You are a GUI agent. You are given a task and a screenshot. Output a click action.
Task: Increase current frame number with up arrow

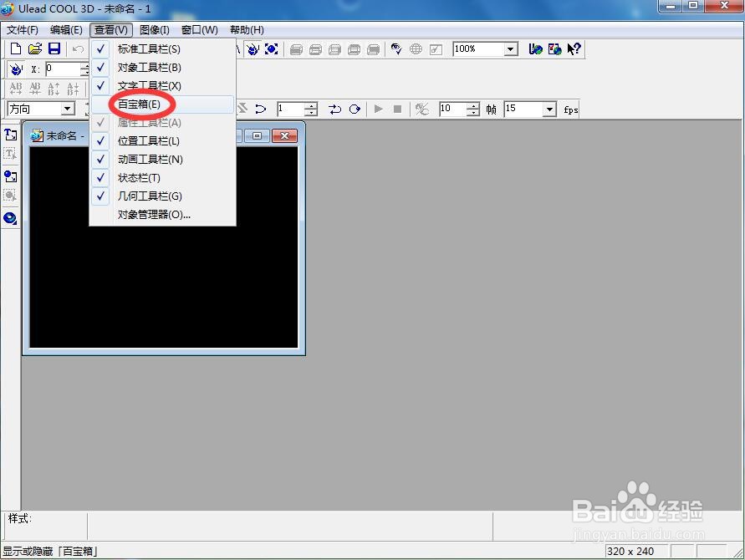[x=311, y=106]
